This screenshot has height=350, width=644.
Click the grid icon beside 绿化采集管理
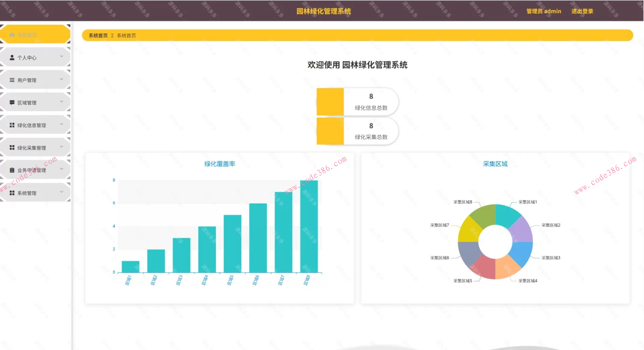tap(12, 148)
